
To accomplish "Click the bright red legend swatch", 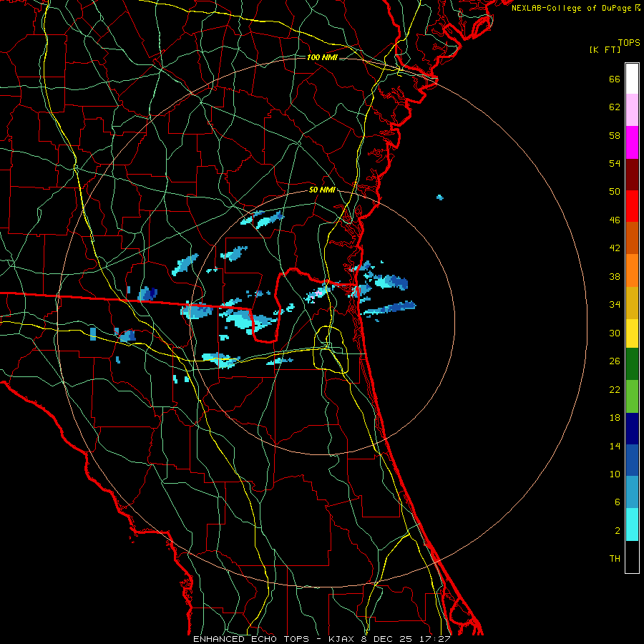I will (632, 206).
